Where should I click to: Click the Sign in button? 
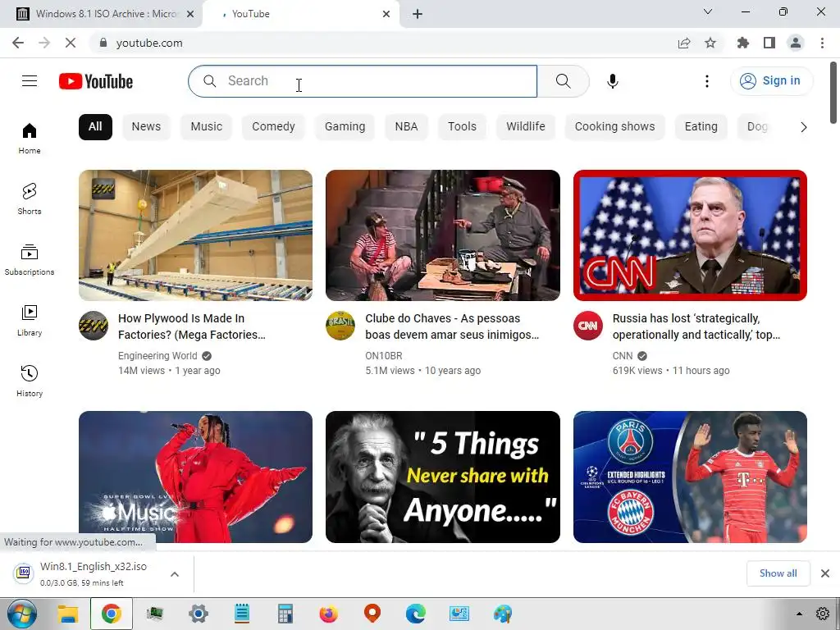(771, 81)
